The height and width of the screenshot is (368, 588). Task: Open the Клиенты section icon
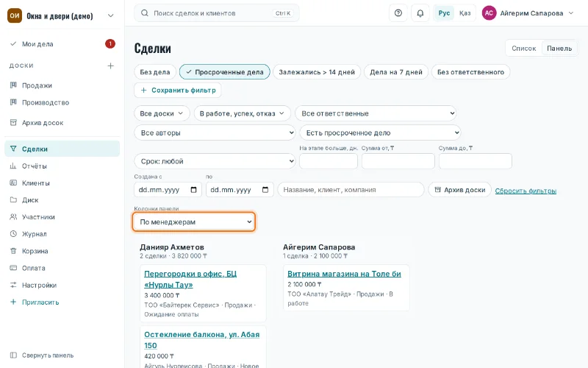(13, 183)
